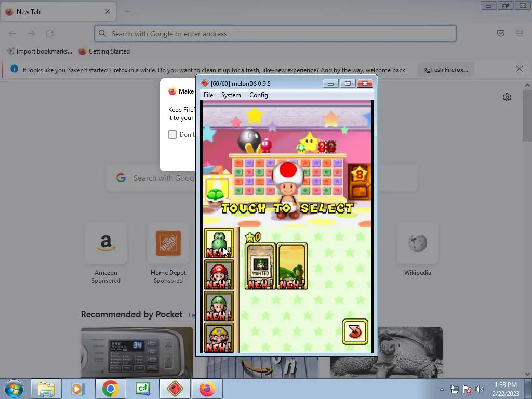This screenshot has width=532, height=399.
Task: Open Windows Explorer from the taskbar
Action: [46, 389]
